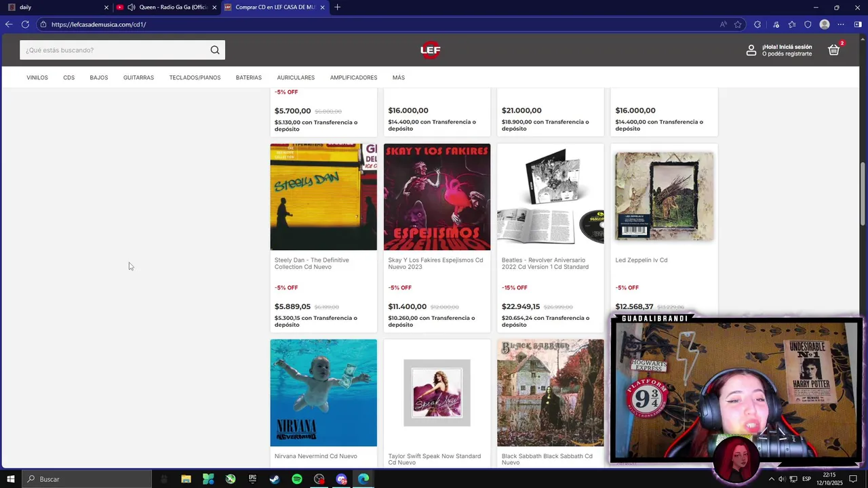Image resolution: width=868 pixels, height=488 pixels.
Task: Click the browser essentials shield icon
Action: (x=808, y=24)
